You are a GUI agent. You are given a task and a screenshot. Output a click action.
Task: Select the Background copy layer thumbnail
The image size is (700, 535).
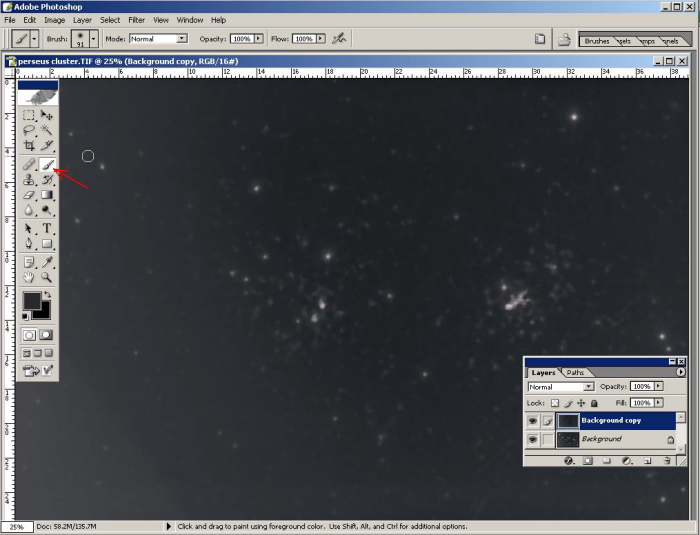pos(568,421)
